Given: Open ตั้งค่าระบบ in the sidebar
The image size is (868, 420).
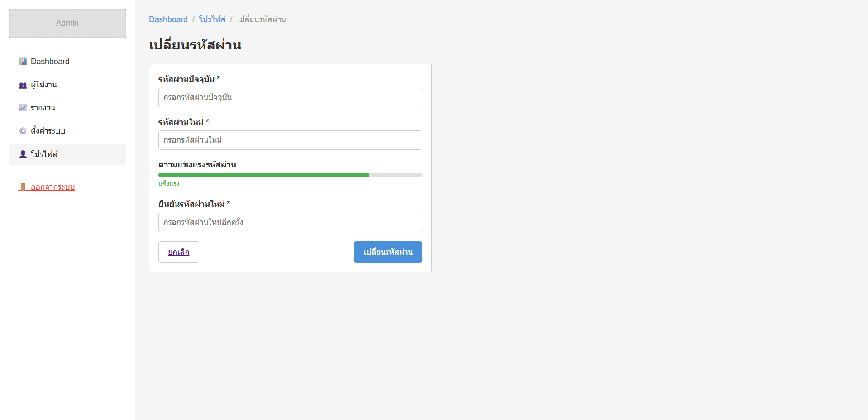Looking at the screenshot, I should (48, 131).
